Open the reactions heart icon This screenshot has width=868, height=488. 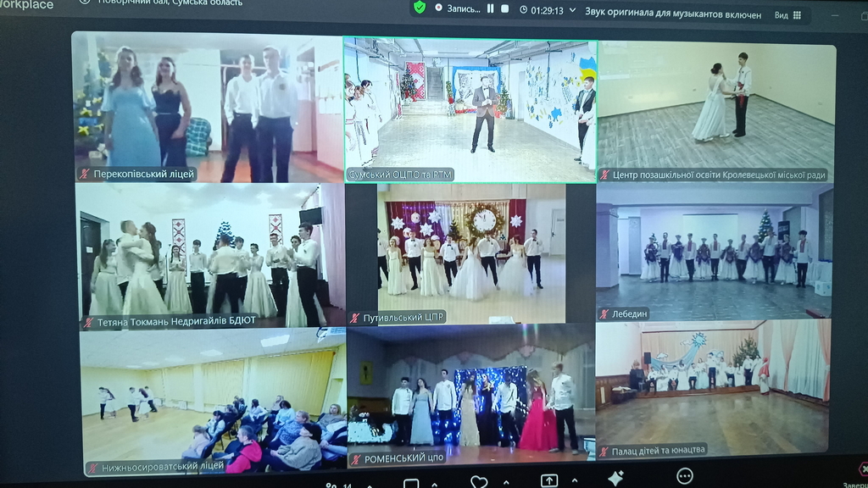coord(479,482)
